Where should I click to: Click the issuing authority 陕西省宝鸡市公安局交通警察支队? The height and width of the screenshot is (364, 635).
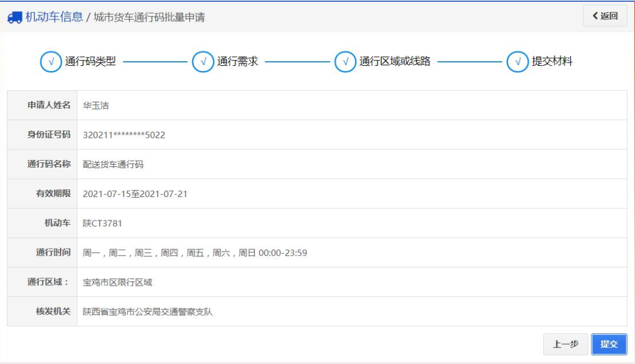click(x=148, y=312)
